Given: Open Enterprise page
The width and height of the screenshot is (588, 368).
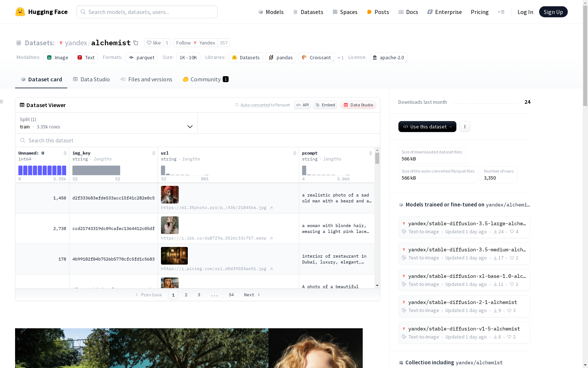Looking at the screenshot, I should (x=444, y=12).
